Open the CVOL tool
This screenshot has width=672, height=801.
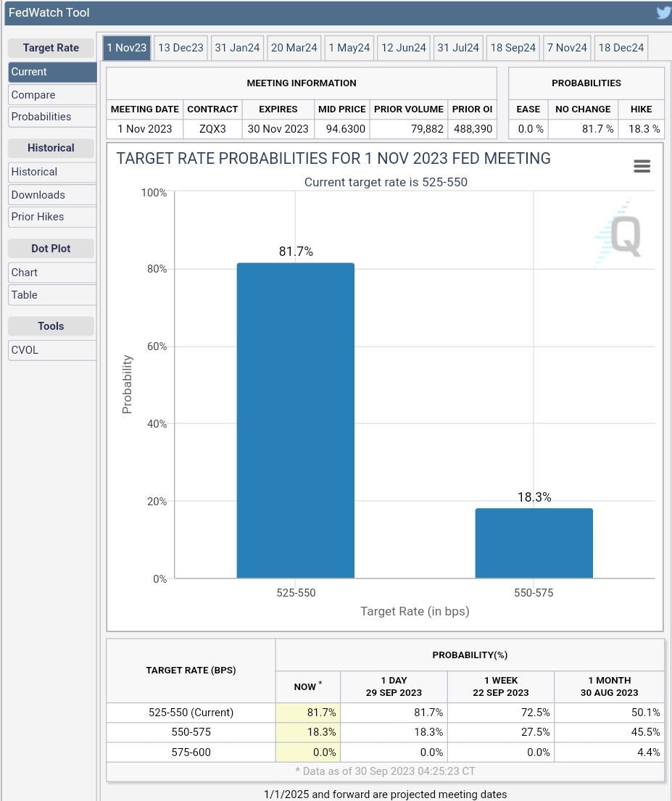[52, 350]
